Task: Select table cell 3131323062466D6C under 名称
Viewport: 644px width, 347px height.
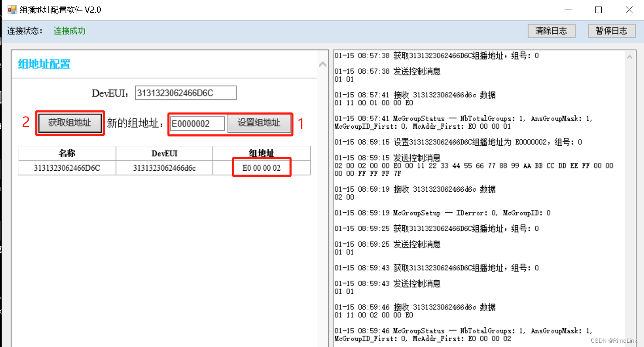Action: click(x=67, y=168)
